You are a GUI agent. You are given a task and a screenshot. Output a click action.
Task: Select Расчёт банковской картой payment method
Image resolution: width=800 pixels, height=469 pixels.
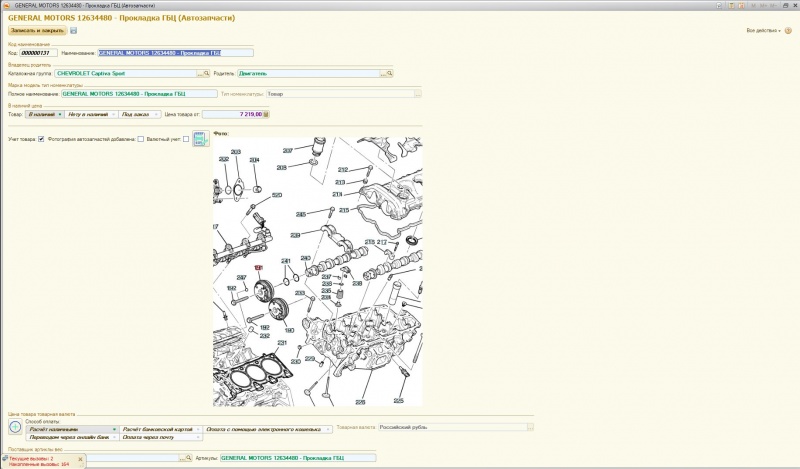coord(161,430)
